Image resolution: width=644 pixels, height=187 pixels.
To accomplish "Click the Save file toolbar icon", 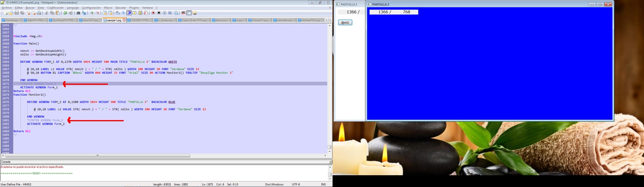I will [17, 13].
